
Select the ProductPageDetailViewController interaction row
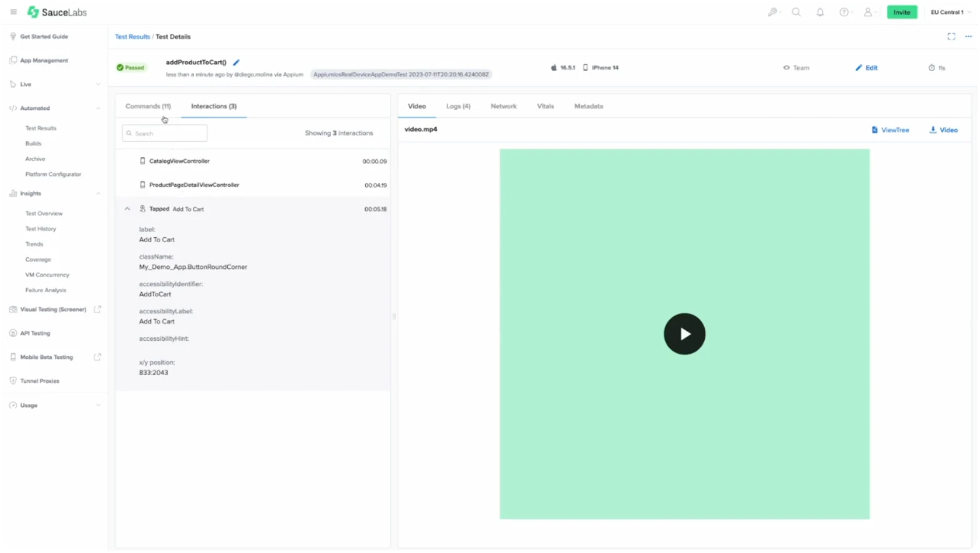[x=253, y=185]
